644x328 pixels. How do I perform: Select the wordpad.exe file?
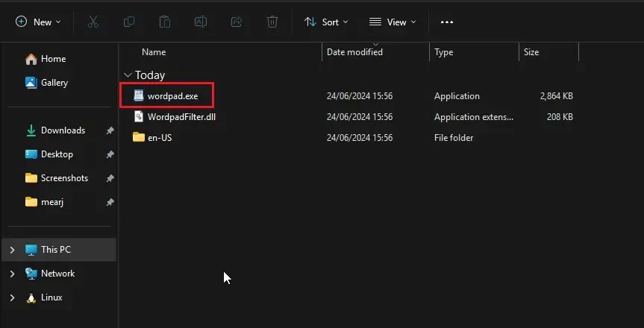(x=172, y=96)
